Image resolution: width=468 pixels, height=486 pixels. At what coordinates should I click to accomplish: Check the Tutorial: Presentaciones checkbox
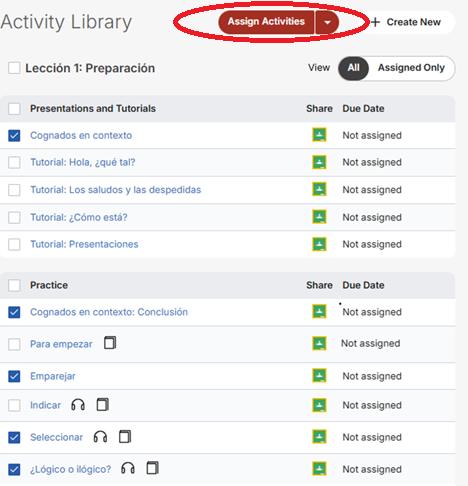pos(14,244)
